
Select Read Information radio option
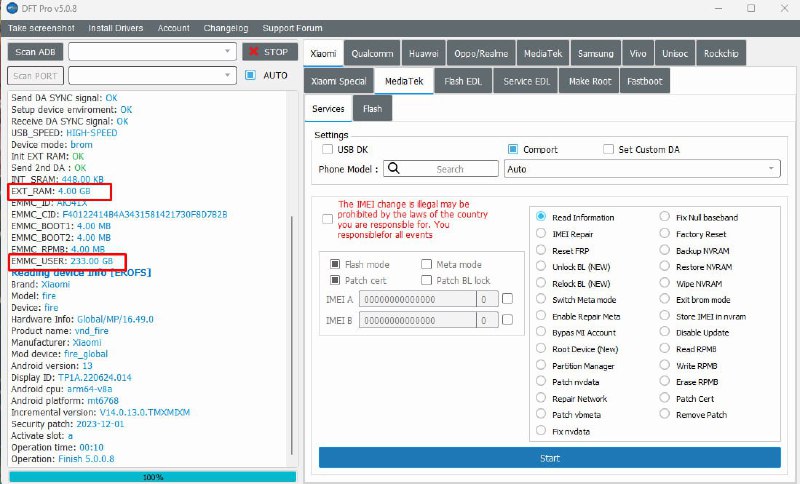[541, 217]
